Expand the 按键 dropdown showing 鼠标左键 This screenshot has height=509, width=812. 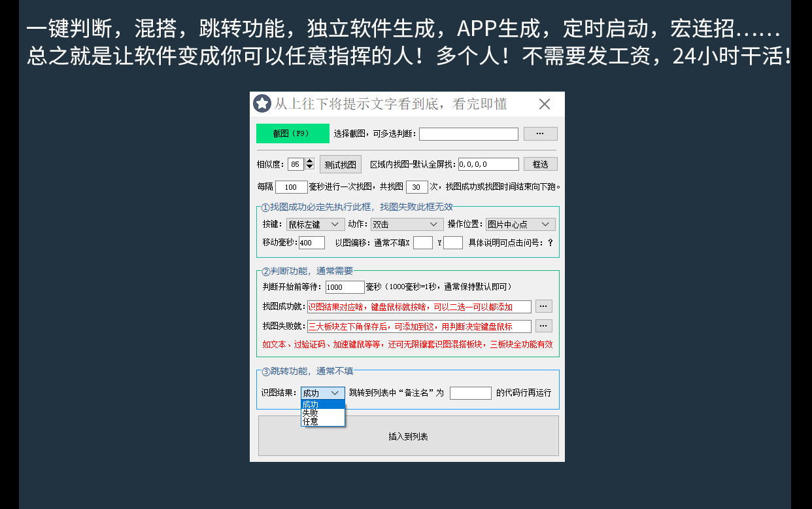[316, 224]
